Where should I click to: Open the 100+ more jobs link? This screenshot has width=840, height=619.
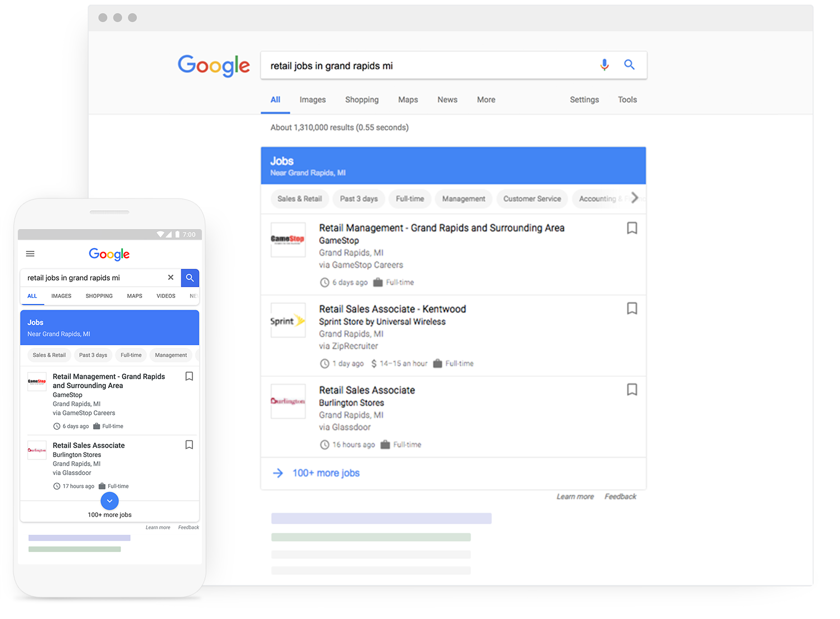326,473
